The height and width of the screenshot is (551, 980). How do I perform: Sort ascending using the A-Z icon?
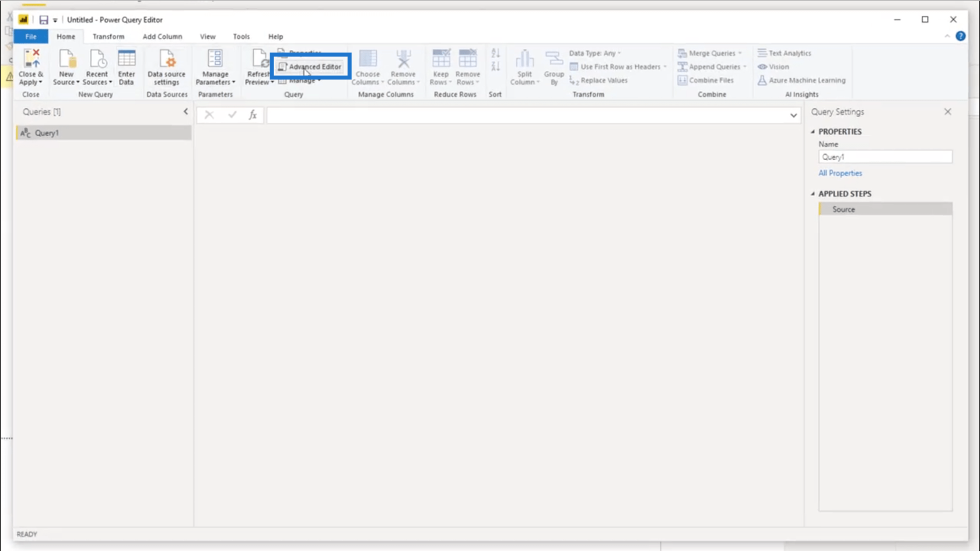coord(495,54)
